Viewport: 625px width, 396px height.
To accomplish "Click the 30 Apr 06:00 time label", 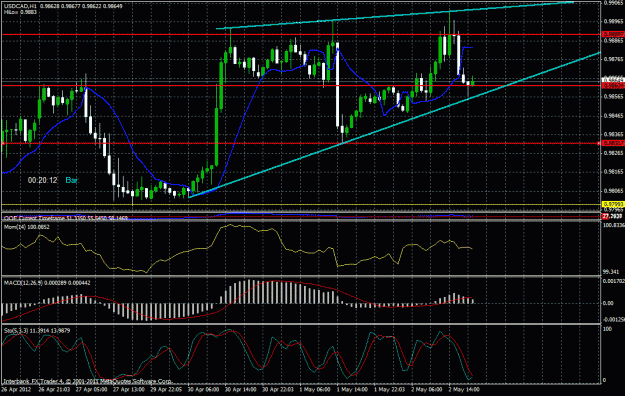I will coord(203,389).
